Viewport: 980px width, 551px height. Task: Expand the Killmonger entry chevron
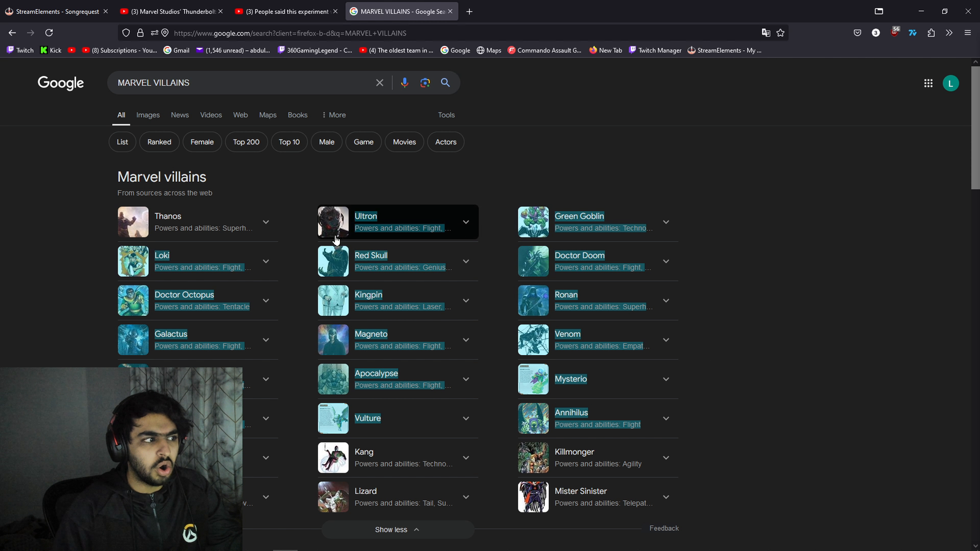pos(666,458)
